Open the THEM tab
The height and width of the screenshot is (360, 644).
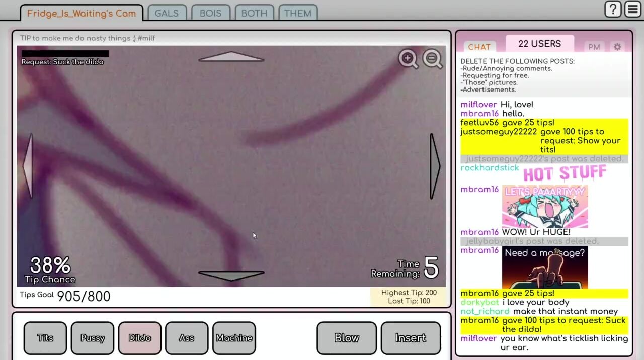tap(297, 13)
